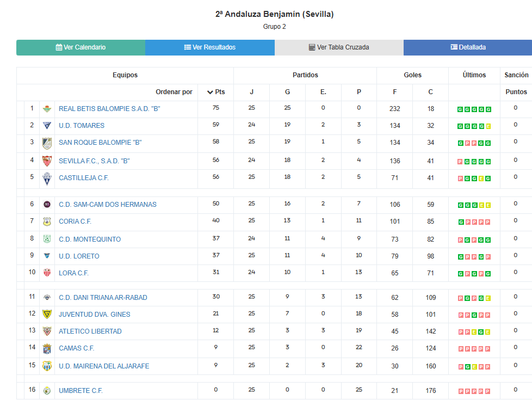
Task: Click the U.D. Tomares team crest
Action: pyautogui.click(x=47, y=126)
